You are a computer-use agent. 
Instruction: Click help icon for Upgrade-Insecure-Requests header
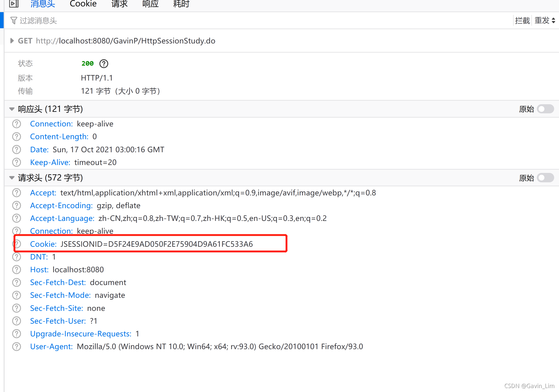16,334
